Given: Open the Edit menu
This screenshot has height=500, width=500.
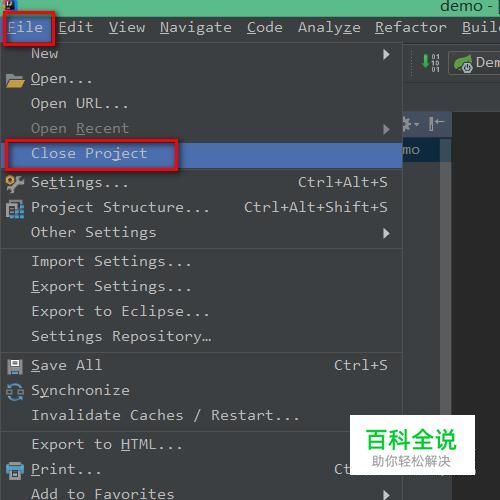Looking at the screenshot, I should [76, 27].
